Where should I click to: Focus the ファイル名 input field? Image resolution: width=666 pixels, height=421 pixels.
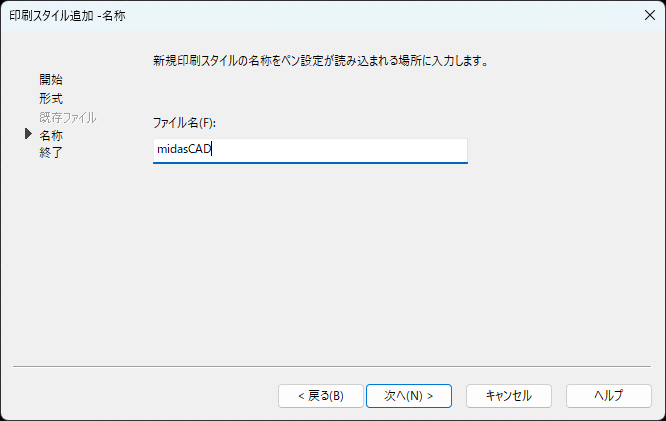click(x=310, y=151)
